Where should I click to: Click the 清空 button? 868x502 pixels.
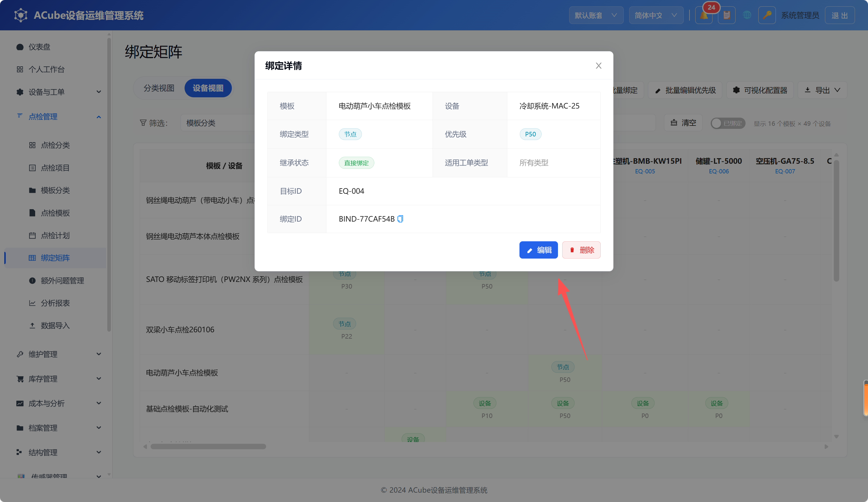[683, 123]
